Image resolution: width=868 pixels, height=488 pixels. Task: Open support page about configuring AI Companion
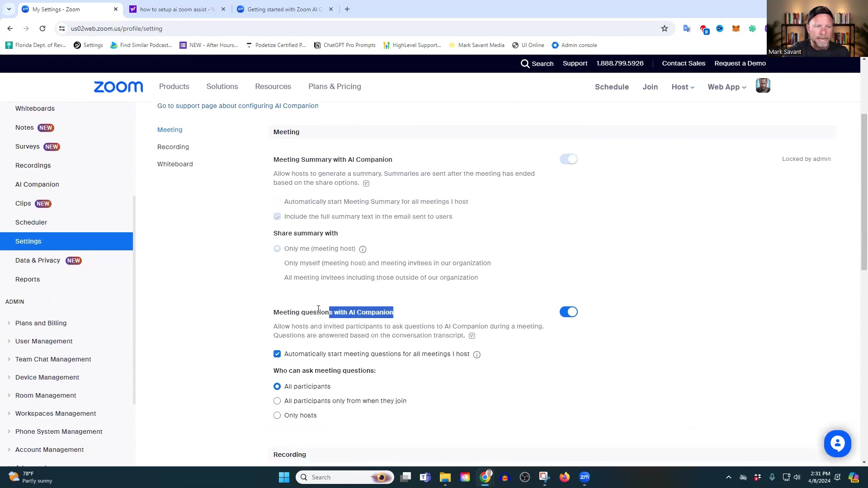coord(238,106)
